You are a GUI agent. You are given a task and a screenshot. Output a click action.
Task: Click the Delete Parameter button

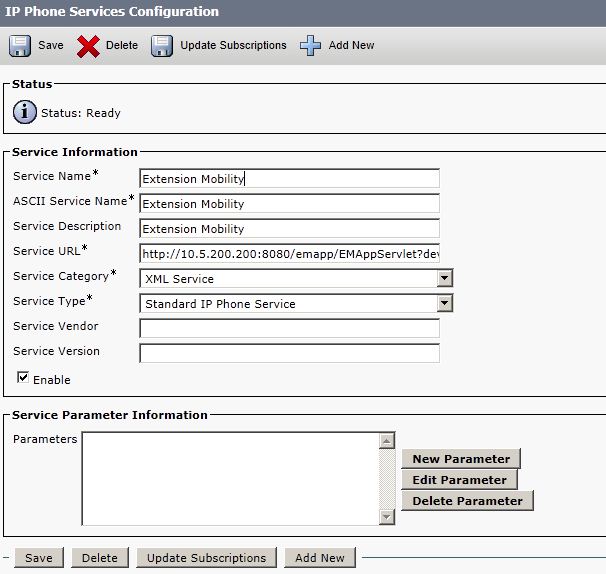point(467,501)
